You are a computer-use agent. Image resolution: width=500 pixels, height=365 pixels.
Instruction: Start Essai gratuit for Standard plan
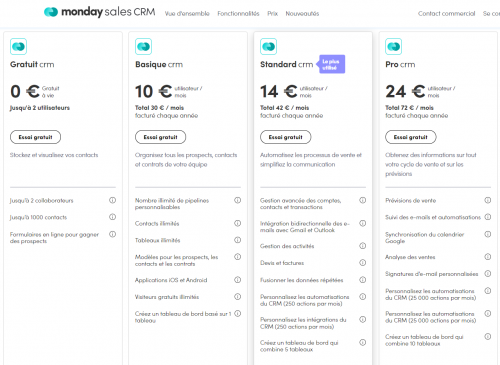285,137
